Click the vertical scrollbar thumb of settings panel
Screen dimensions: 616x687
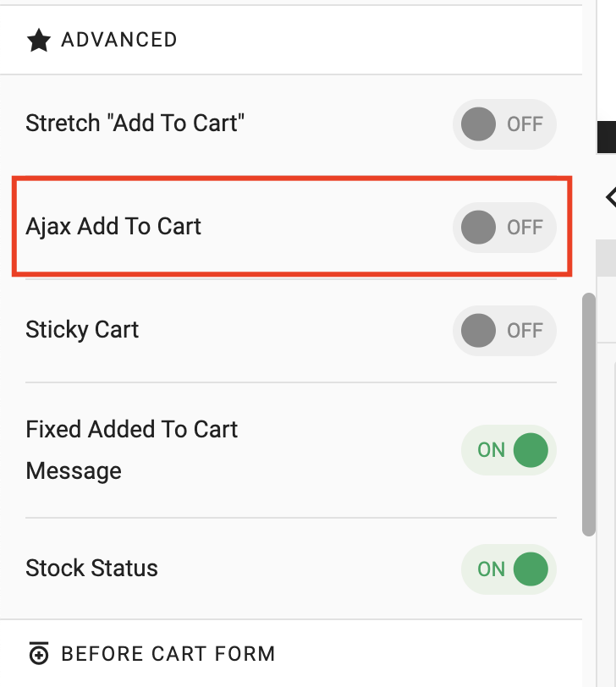coord(589,414)
